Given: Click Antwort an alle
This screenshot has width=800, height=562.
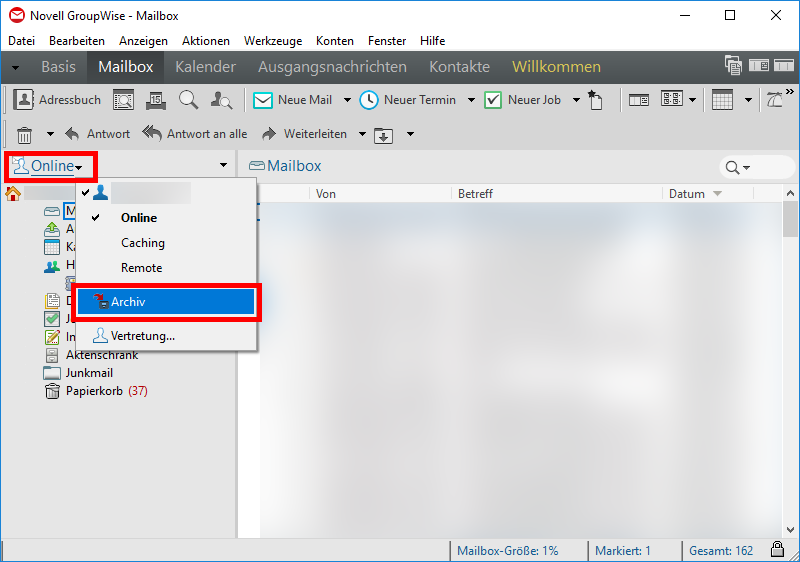Looking at the screenshot, I should tap(194, 134).
